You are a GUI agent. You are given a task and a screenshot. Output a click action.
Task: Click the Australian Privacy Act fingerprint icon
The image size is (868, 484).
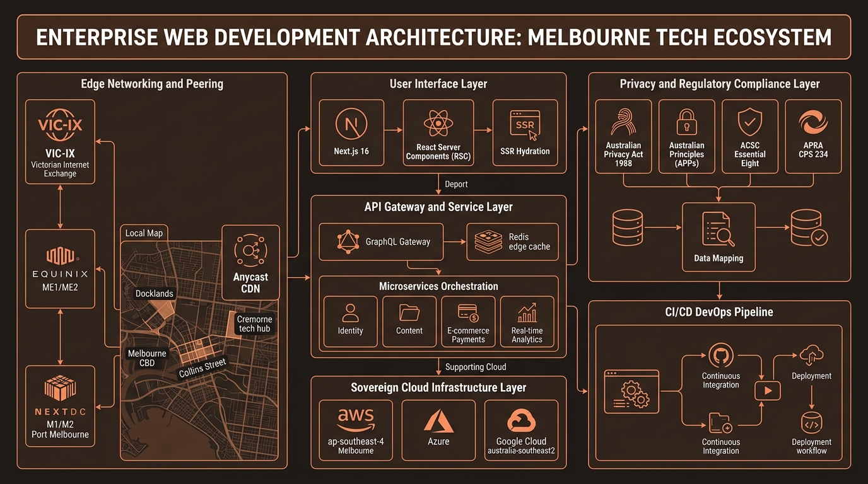coord(623,123)
